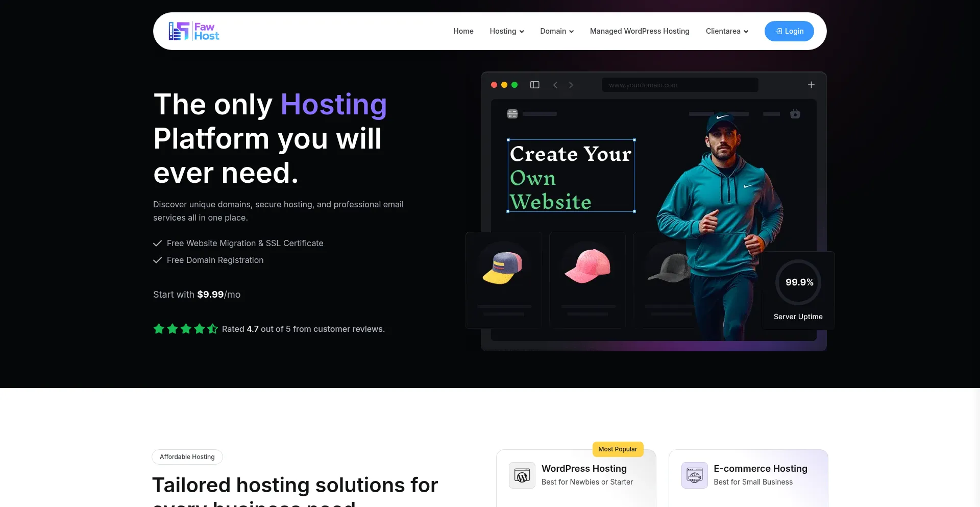Click the first green rating star
Screen dimensions: 980x507
159,329
